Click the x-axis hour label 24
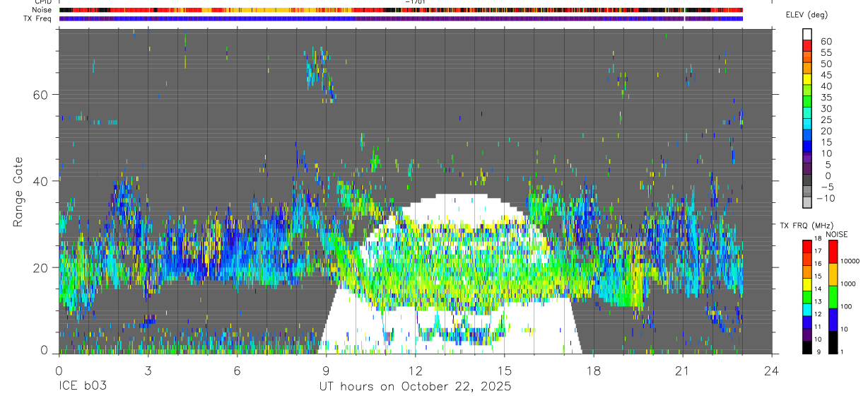Image resolution: width=868 pixels, height=401 pixels. 772,370
